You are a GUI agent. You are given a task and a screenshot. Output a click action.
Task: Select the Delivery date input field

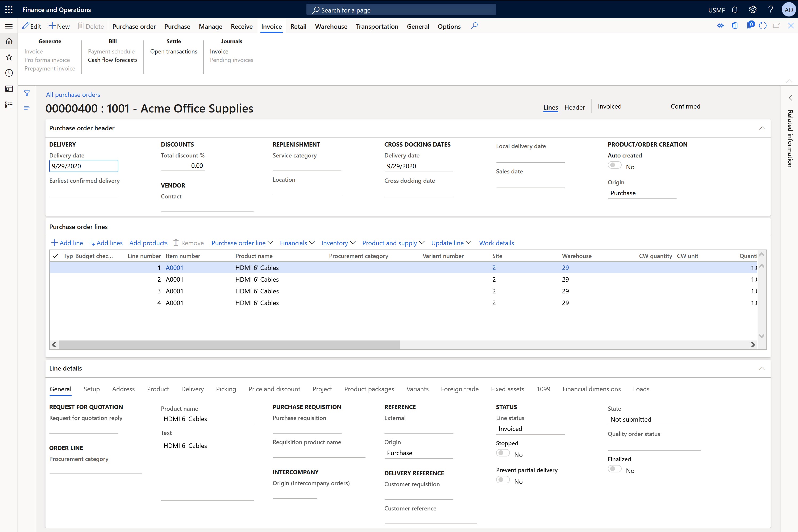coord(83,166)
